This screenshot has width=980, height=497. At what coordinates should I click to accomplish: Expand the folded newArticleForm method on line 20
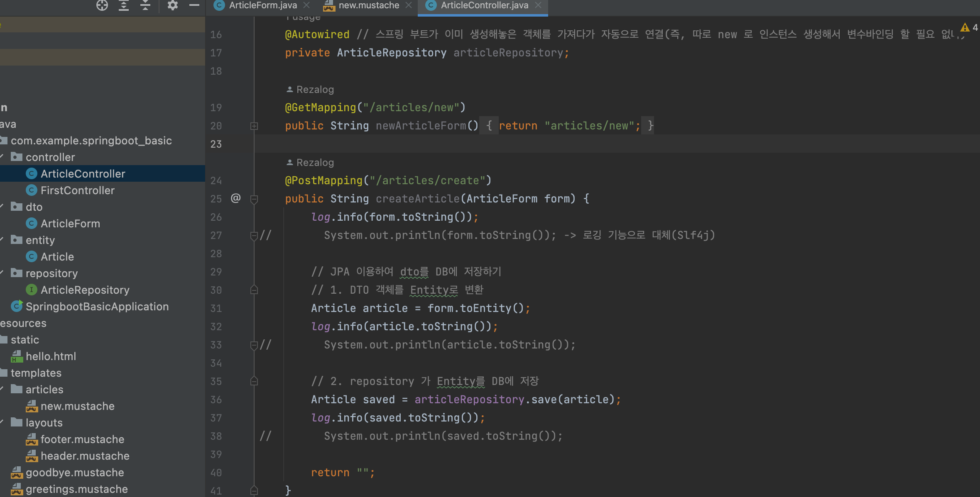pos(254,126)
